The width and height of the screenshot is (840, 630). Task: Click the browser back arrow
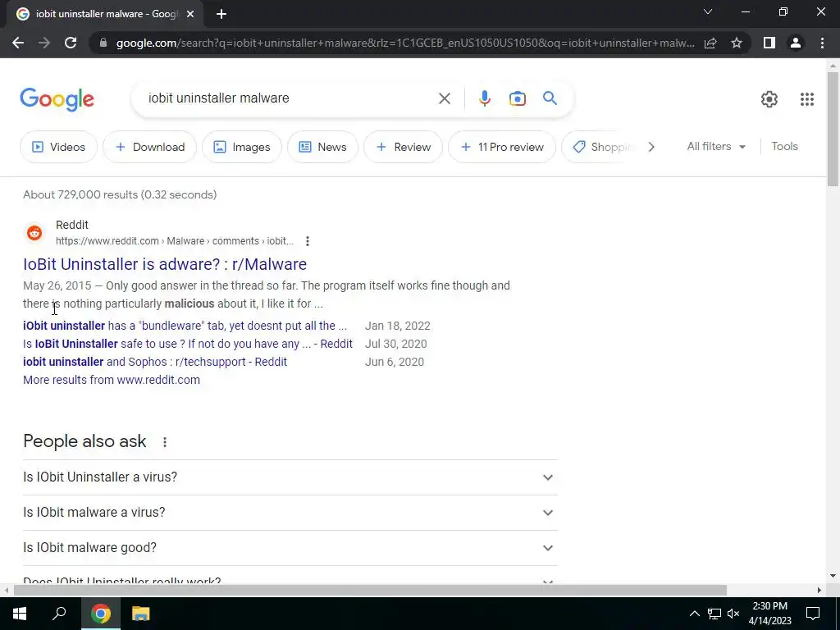(x=18, y=43)
